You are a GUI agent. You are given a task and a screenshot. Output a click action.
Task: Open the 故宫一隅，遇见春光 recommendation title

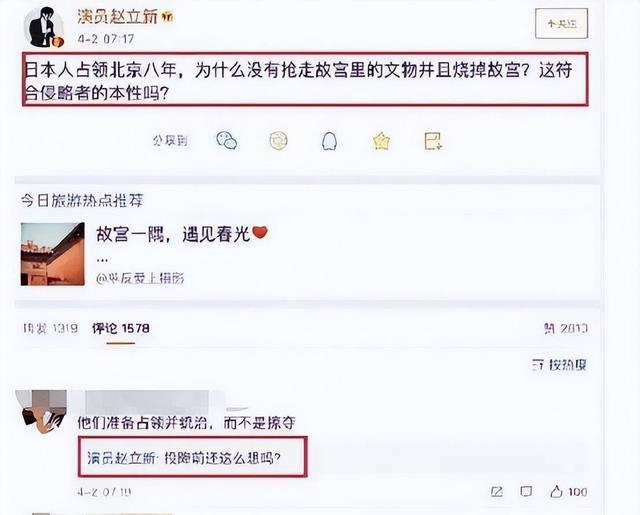(x=182, y=234)
